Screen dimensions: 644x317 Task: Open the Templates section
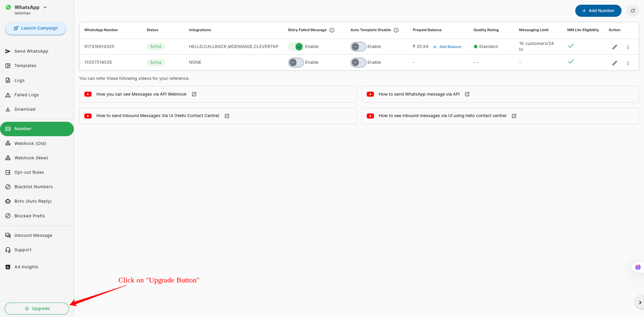point(37,66)
